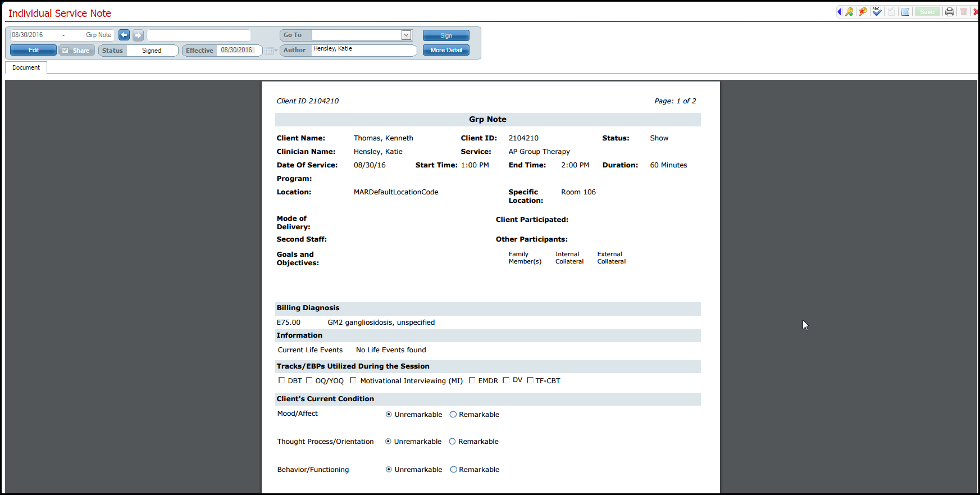Go to previous note with left arrow
This screenshot has width=980, height=495.
(x=124, y=35)
